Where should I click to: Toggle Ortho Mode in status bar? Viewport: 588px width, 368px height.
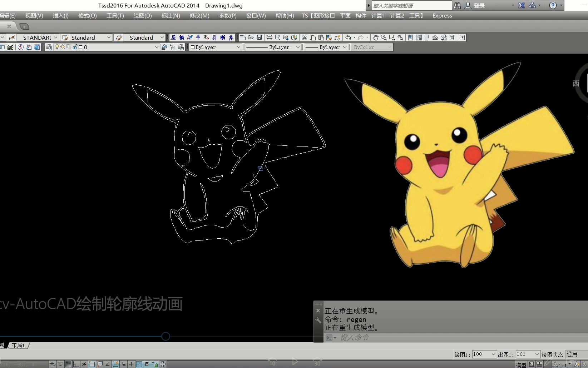76,364
